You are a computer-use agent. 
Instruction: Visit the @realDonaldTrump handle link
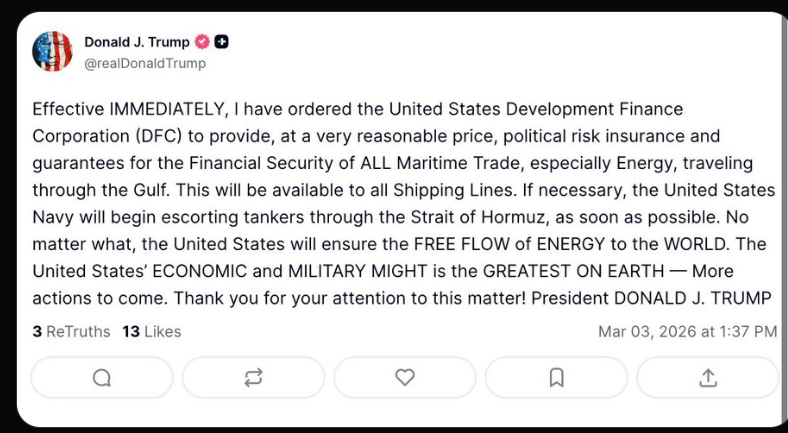[145, 63]
